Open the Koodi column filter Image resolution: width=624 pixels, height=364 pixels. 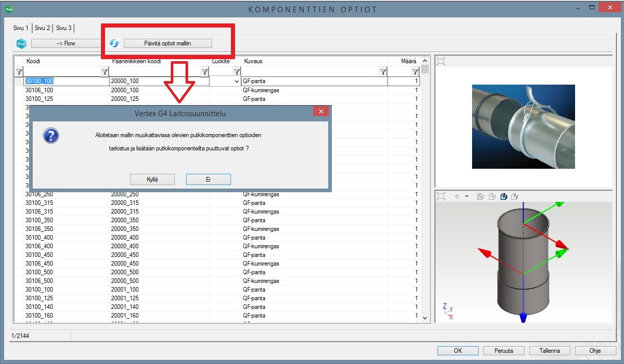(x=105, y=72)
